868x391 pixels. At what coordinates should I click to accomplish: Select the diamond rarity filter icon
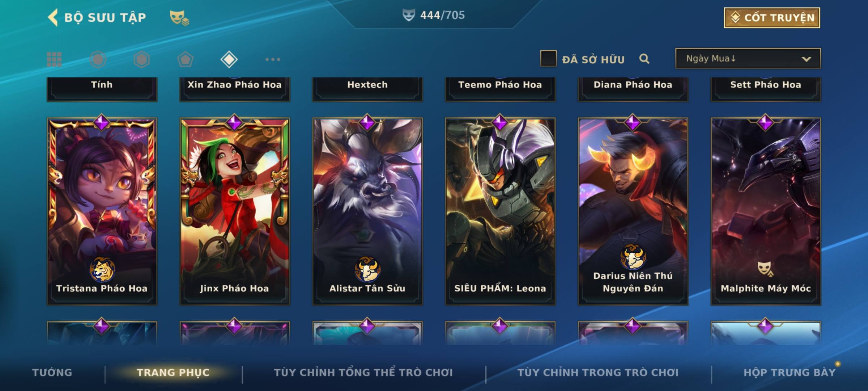click(229, 59)
